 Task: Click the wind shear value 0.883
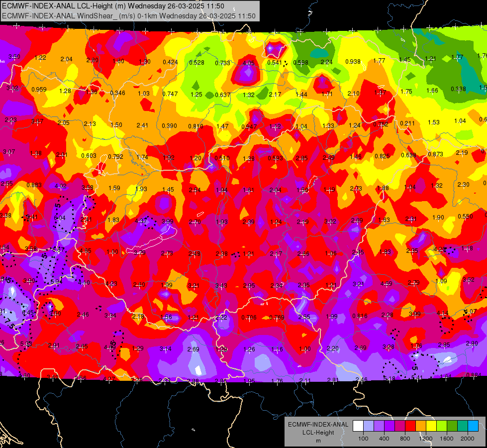[34, 185]
